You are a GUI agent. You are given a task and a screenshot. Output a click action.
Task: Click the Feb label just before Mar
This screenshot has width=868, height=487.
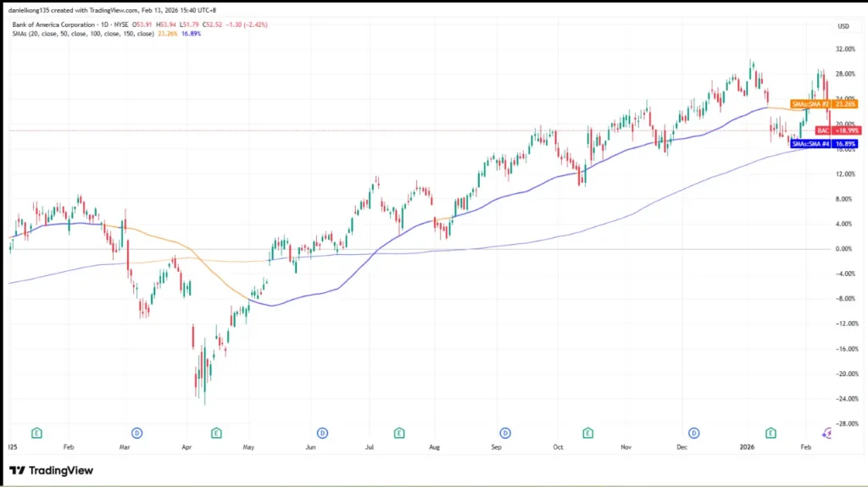click(x=69, y=447)
